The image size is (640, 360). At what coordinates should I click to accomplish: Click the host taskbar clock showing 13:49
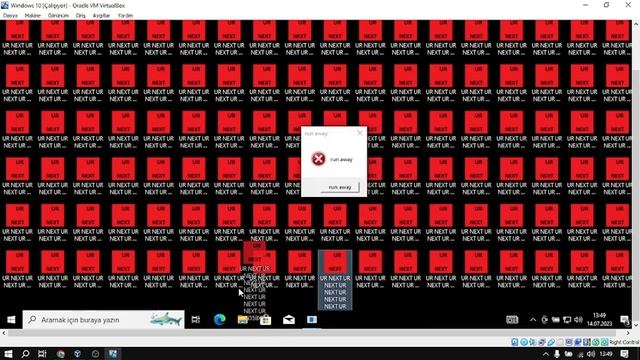point(606,354)
